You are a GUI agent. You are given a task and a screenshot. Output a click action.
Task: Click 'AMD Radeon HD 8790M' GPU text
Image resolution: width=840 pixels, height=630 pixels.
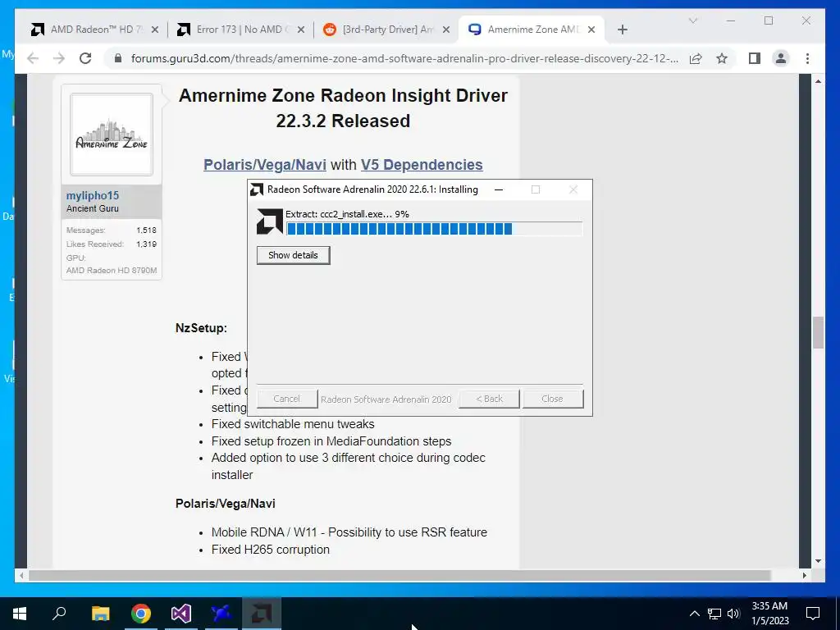[112, 271]
